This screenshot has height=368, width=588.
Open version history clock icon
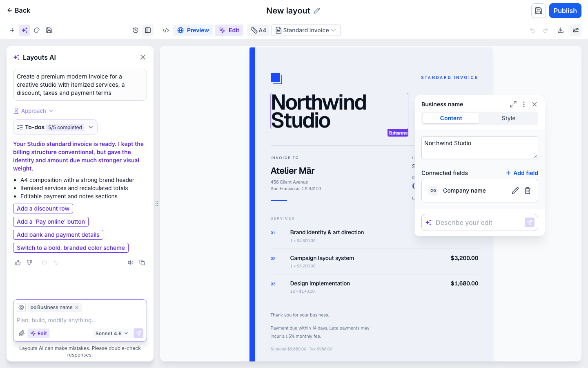[x=136, y=30]
